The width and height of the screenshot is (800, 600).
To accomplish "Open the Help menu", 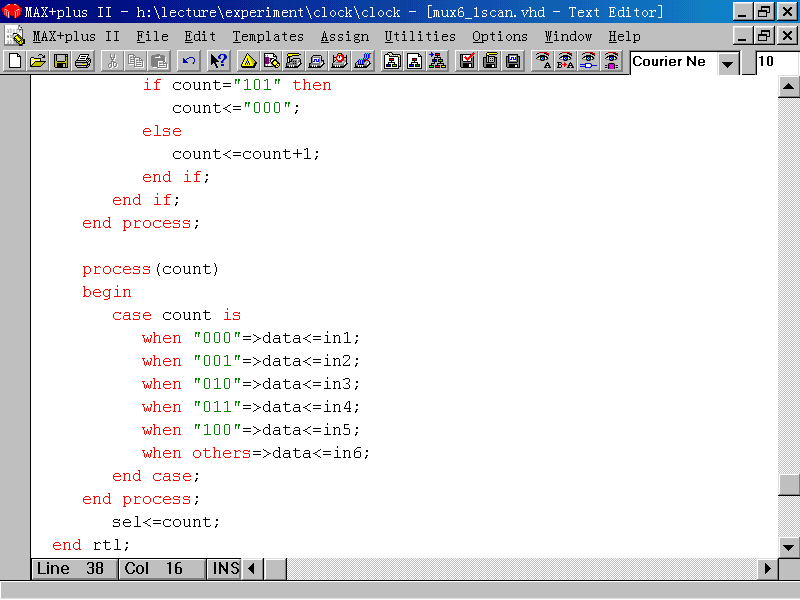I will click(624, 37).
